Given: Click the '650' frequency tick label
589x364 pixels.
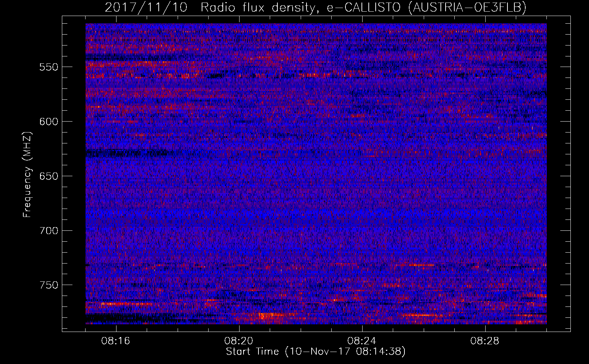Looking at the screenshot, I should (49, 176).
